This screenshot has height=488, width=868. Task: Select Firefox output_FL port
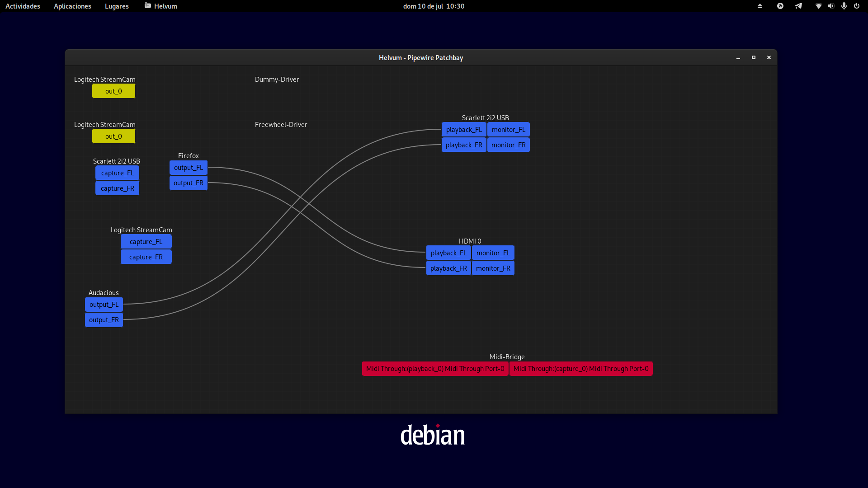[x=189, y=168]
